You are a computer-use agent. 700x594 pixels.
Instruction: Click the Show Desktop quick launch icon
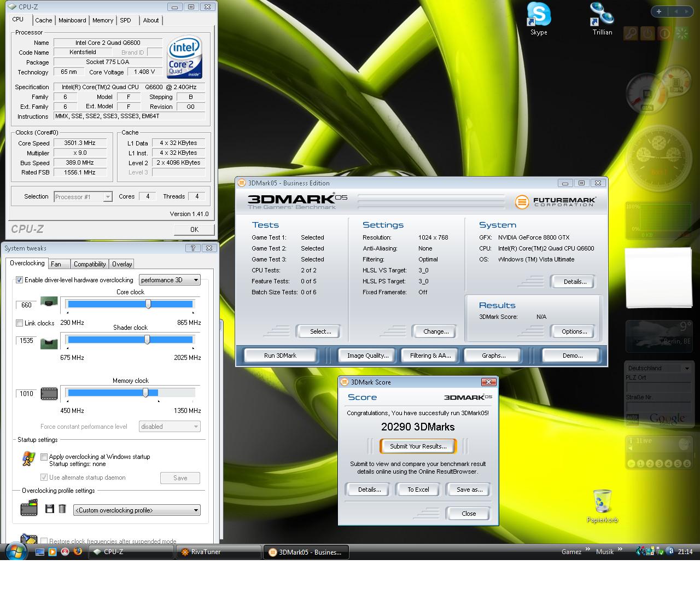(x=40, y=552)
